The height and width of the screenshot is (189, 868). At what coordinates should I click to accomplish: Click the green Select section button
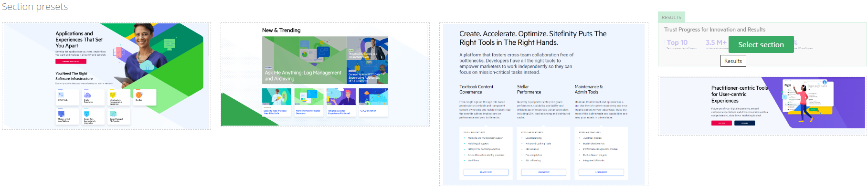[x=761, y=44]
